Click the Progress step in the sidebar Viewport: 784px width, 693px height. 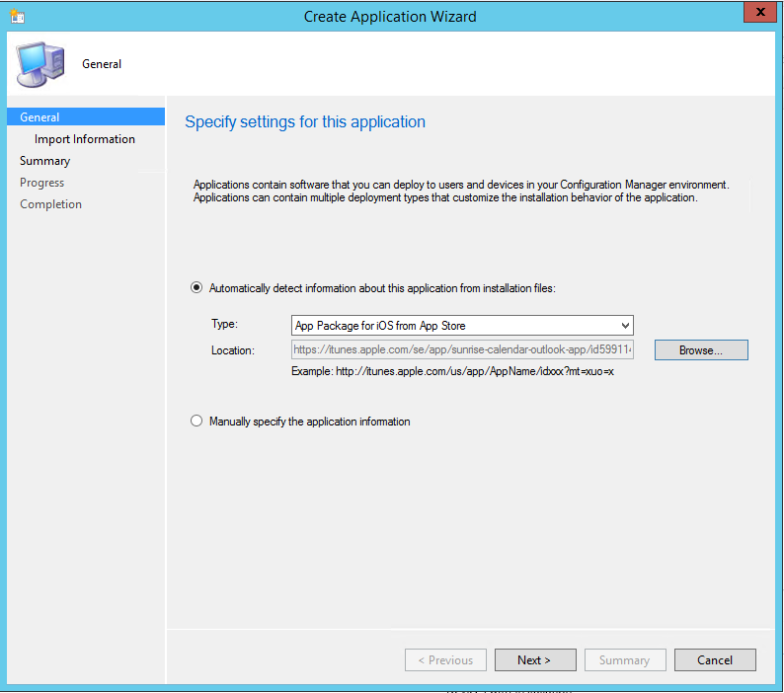pyautogui.click(x=41, y=183)
